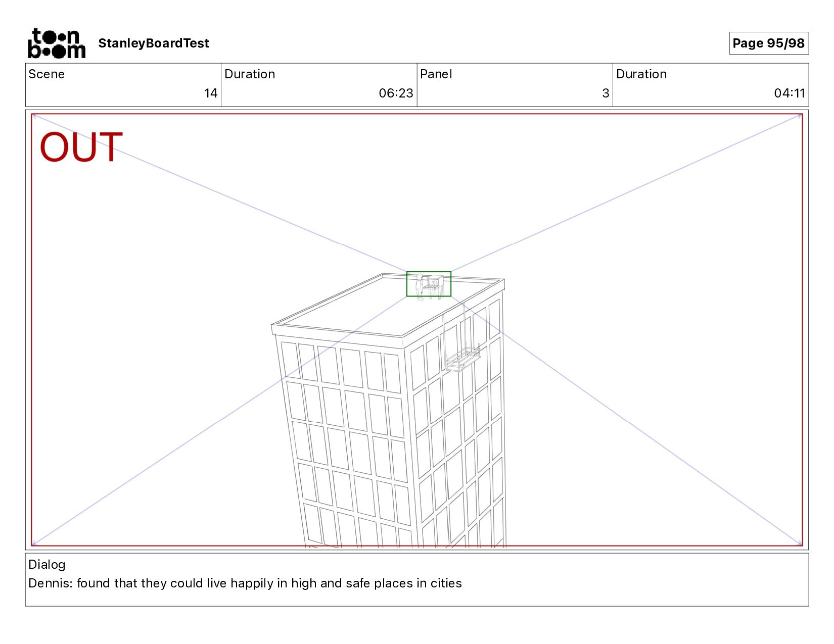Select panel number 3
The width and height of the screenshot is (834, 644).
[606, 93]
